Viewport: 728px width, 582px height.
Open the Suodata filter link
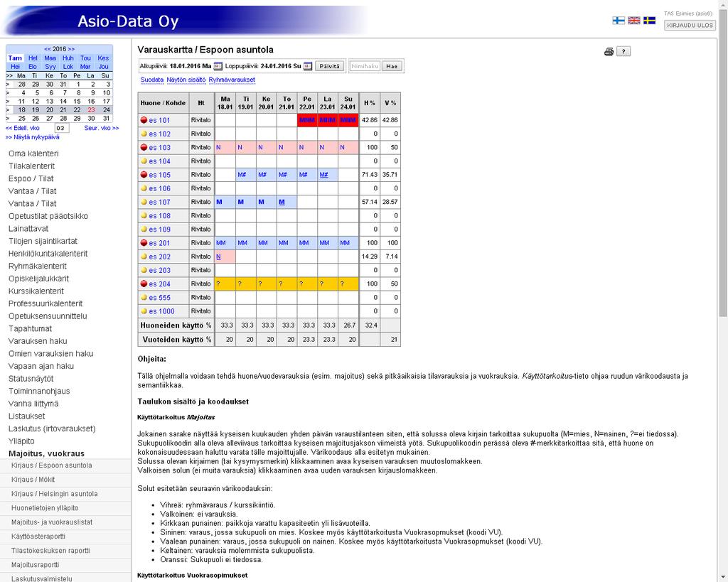coord(152,80)
